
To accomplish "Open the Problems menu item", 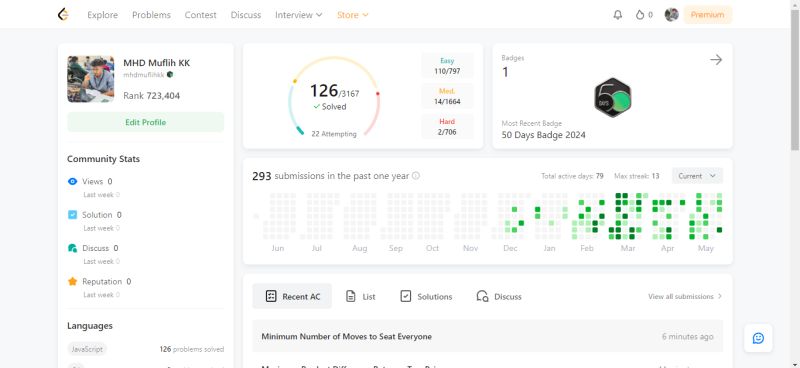I will pos(151,15).
